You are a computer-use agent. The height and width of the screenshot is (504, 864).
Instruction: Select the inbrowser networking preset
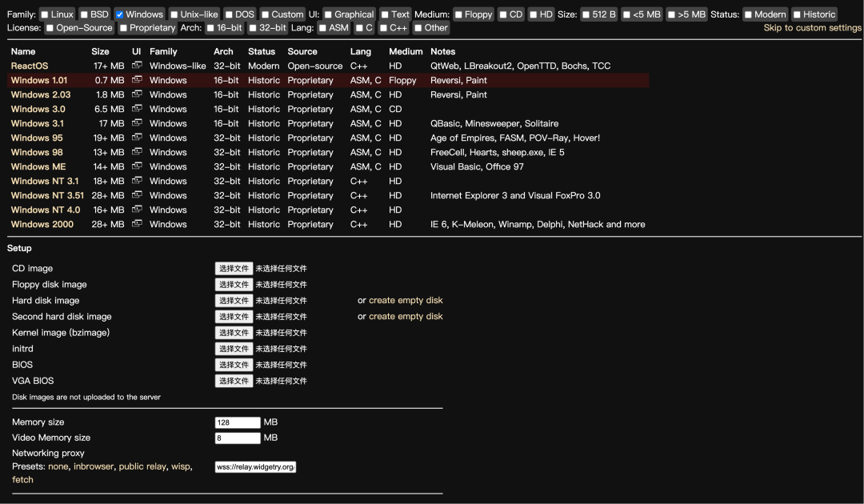point(94,466)
